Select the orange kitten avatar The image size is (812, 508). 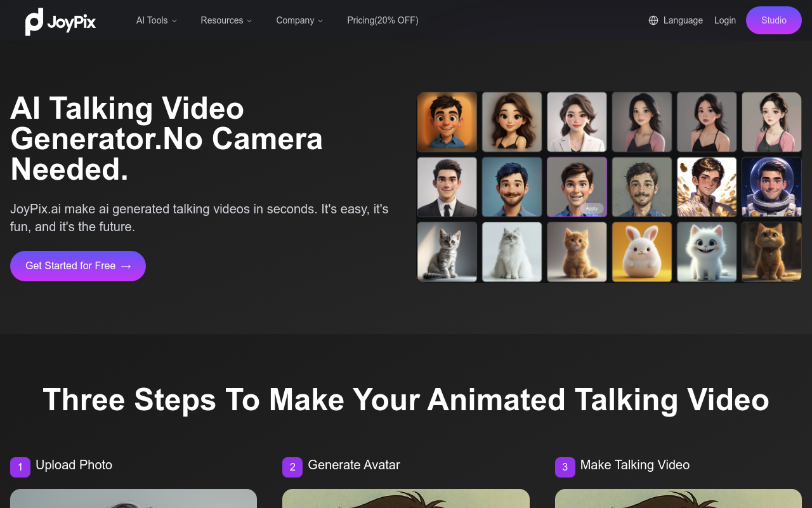point(577,251)
